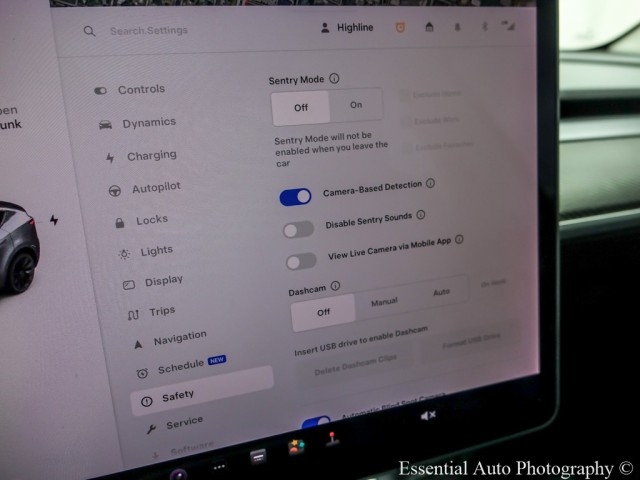Turn off Camera-Based Detection toggle

click(x=296, y=197)
